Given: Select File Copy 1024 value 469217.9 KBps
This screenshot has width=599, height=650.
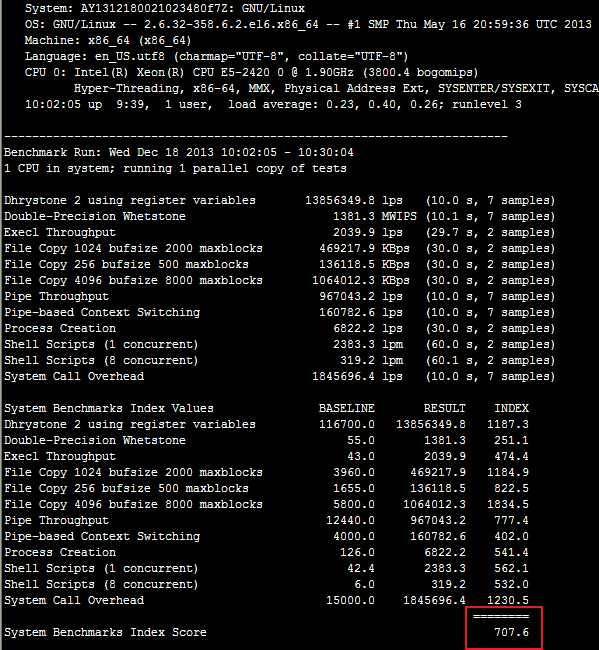Looking at the screenshot, I should tap(364, 248).
